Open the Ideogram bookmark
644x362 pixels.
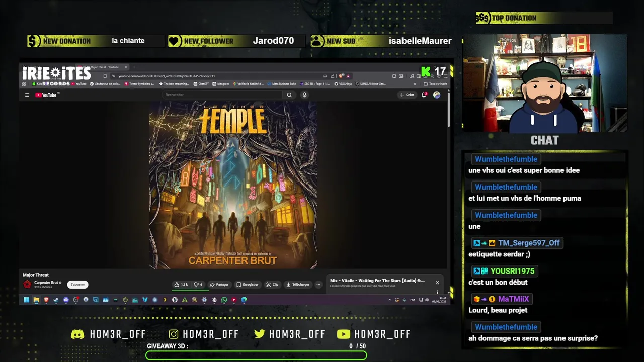click(221, 84)
